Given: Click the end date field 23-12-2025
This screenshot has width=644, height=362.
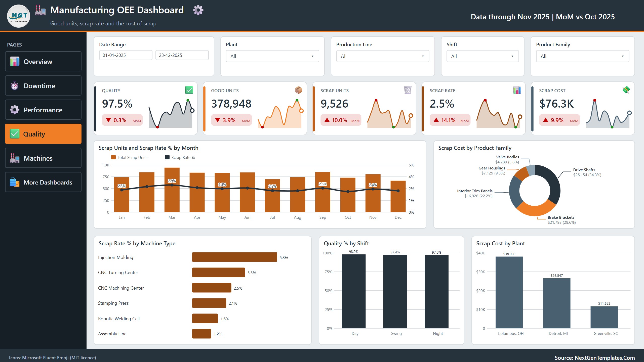Looking at the screenshot, I should pyautogui.click(x=182, y=55).
